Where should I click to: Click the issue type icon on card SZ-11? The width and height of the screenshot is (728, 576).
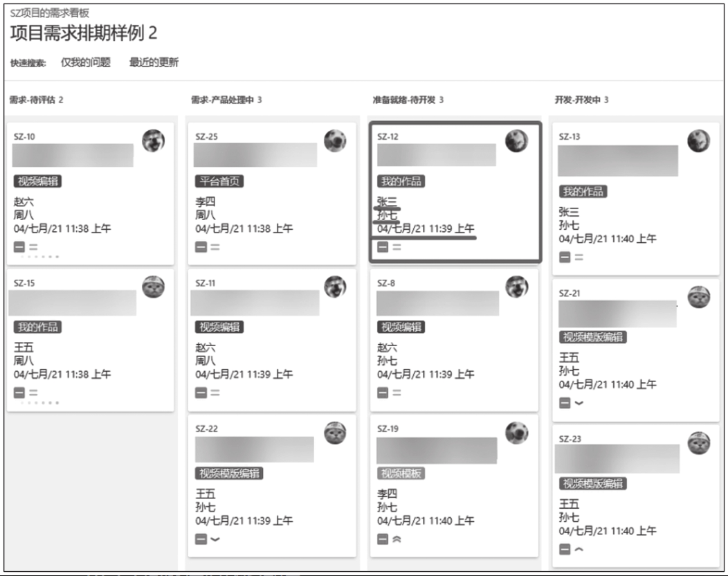click(x=201, y=393)
